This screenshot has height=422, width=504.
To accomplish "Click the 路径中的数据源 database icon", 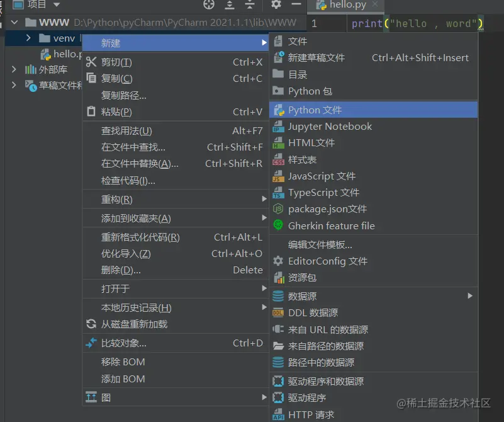I will (x=278, y=362).
